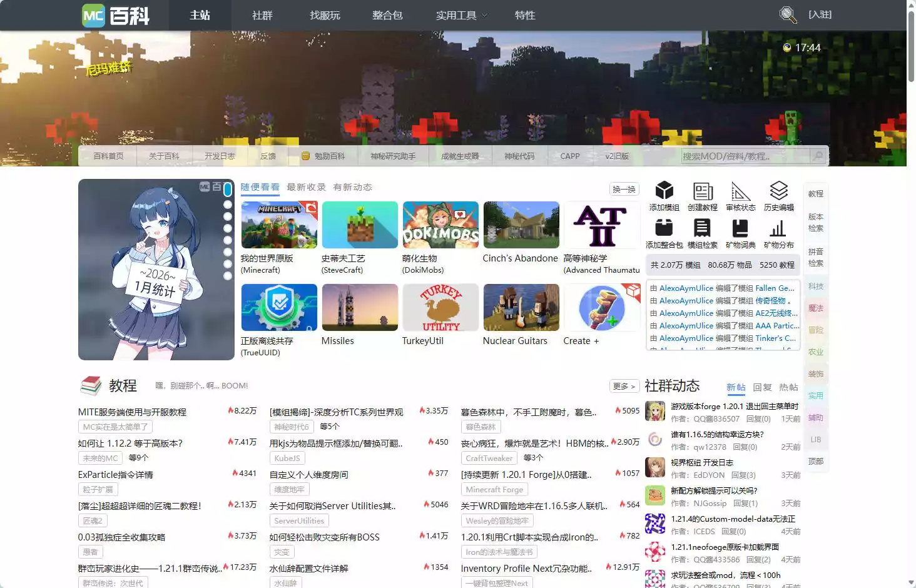Open 历史编辑 layers icon
The width and height of the screenshot is (916, 588).
point(778,191)
